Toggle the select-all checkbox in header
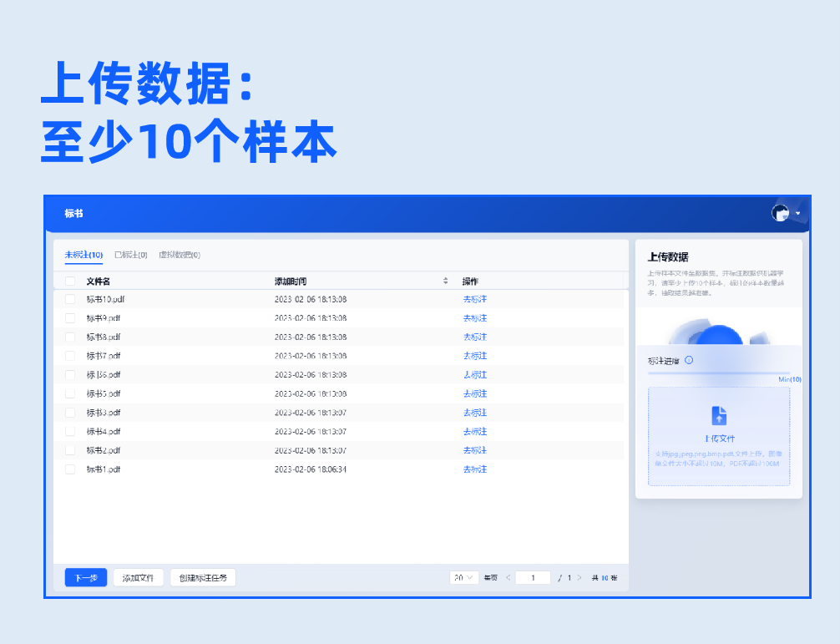 coord(70,281)
